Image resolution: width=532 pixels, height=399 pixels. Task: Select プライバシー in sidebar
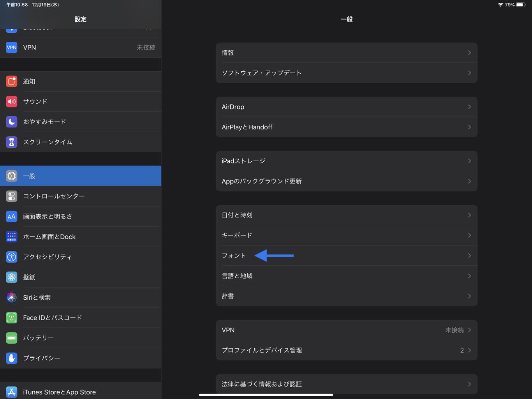(81, 358)
